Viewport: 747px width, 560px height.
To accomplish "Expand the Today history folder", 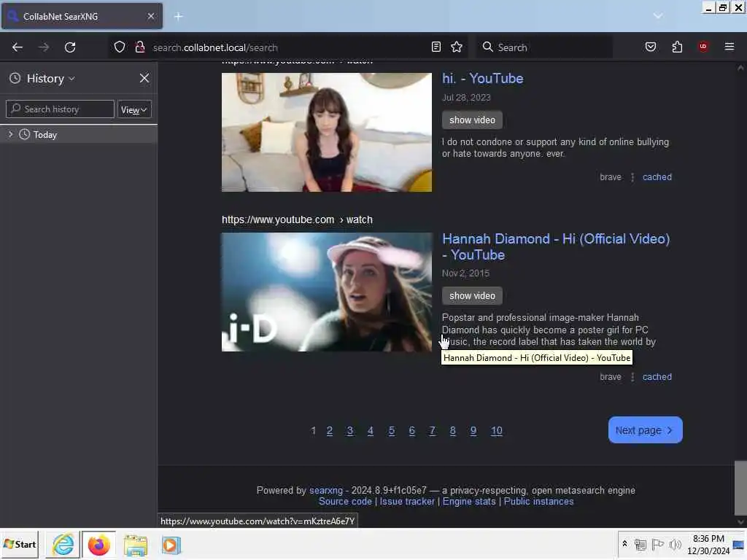I will (10, 135).
